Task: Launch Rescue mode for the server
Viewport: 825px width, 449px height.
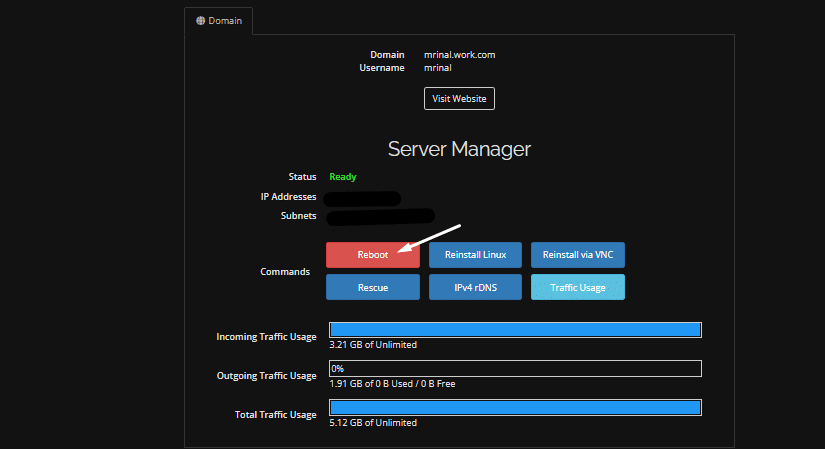Action: 372,287
